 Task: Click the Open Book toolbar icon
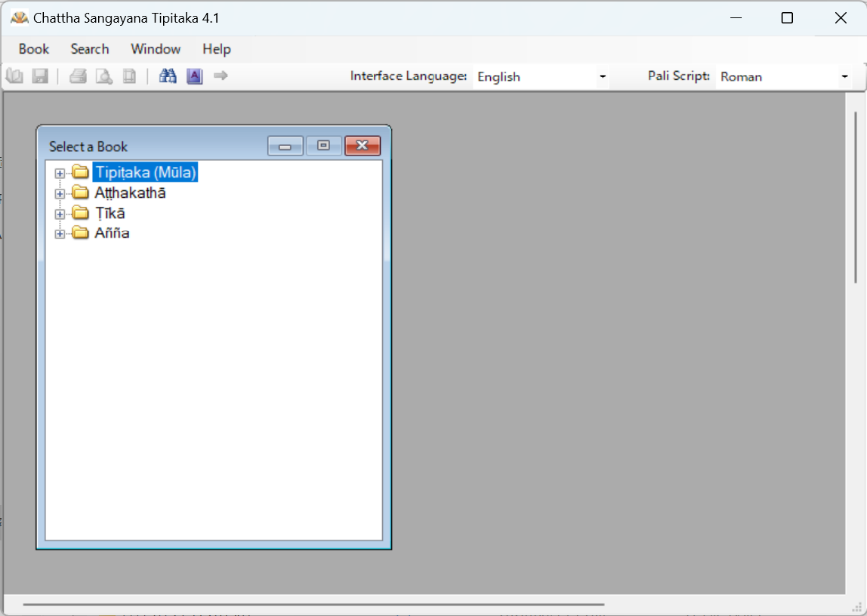15,77
